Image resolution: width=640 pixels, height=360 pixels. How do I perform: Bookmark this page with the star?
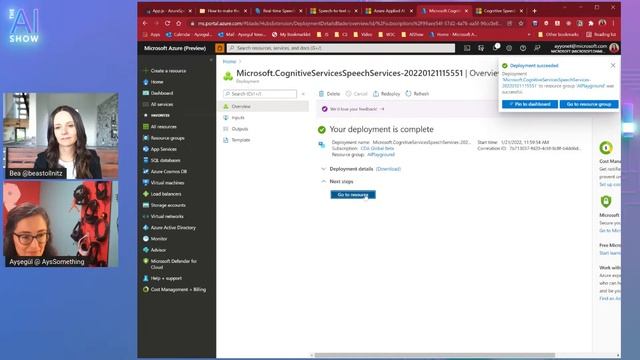pyautogui.click(x=521, y=23)
